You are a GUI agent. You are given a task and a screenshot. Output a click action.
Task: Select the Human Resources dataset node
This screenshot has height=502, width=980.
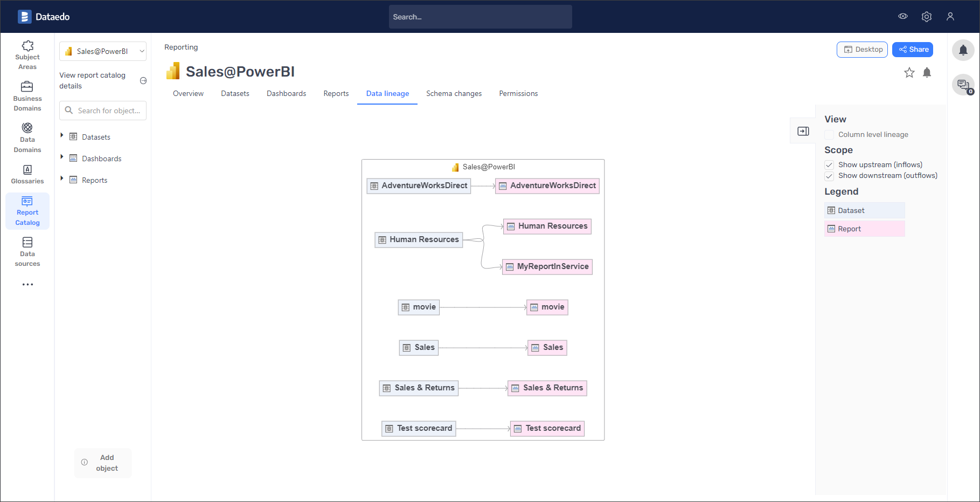(419, 240)
